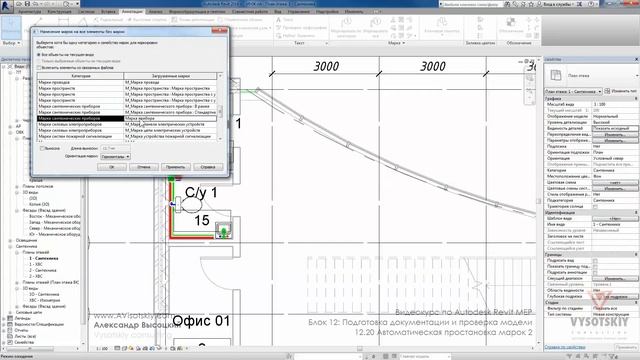Viewport: 640px width, 360px height.
Task: Collapse the Сантехника node in project browser
Action: tap(10, 247)
